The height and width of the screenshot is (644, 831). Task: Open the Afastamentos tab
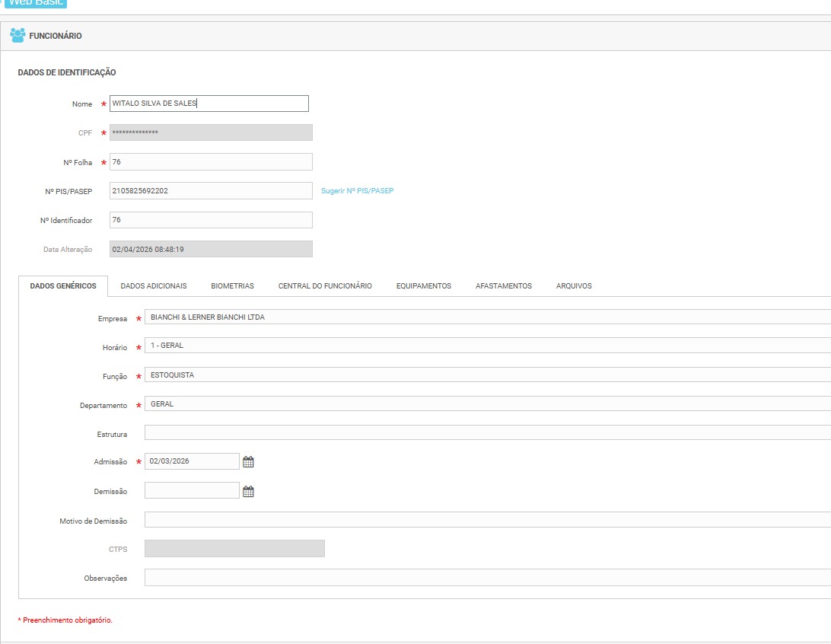tap(503, 286)
